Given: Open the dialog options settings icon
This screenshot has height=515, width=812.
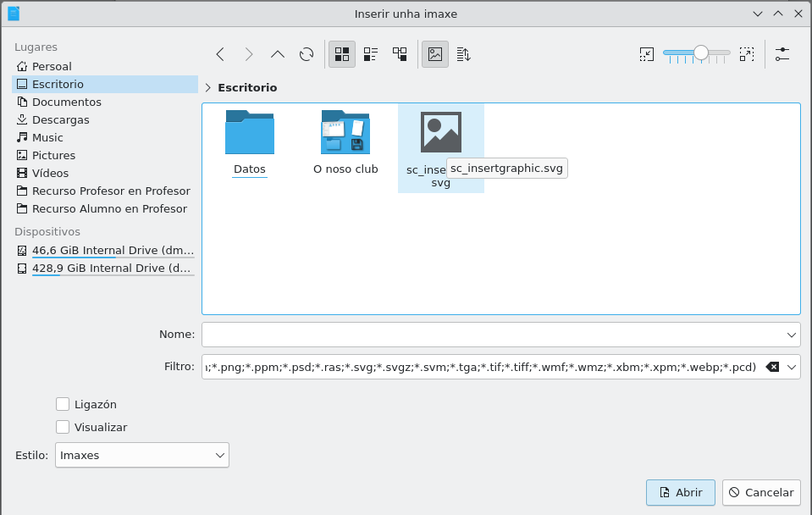Looking at the screenshot, I should [782, 54].
